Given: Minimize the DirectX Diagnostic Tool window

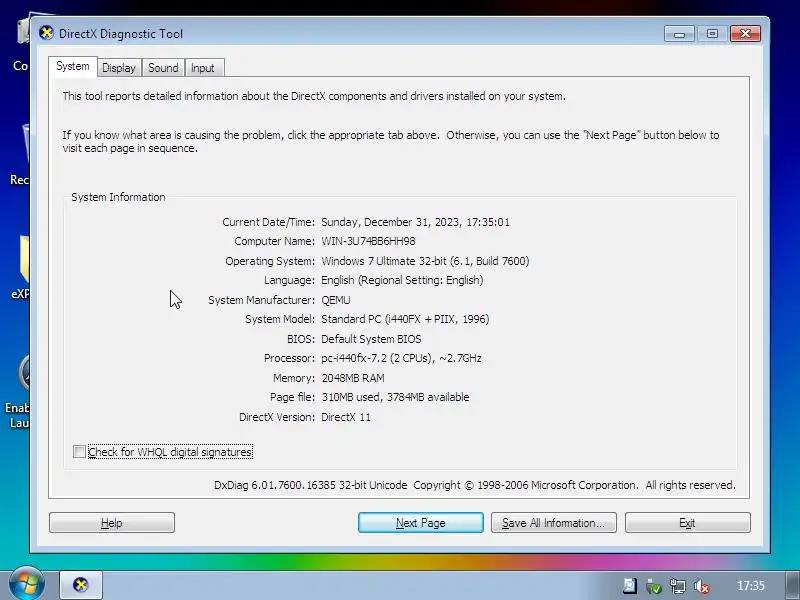Looking at the screenshot, I should point(679,34).
